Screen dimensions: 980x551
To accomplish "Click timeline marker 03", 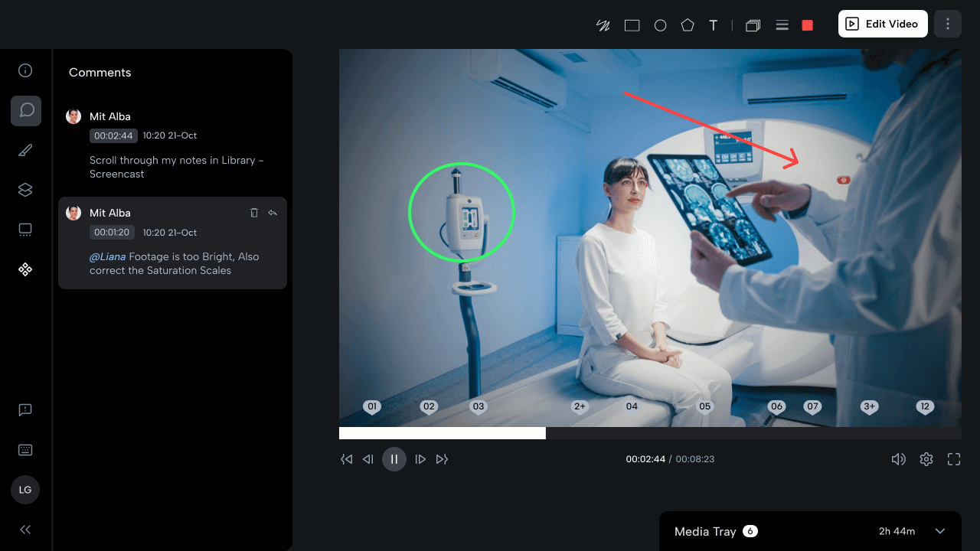I will point(479,406).
